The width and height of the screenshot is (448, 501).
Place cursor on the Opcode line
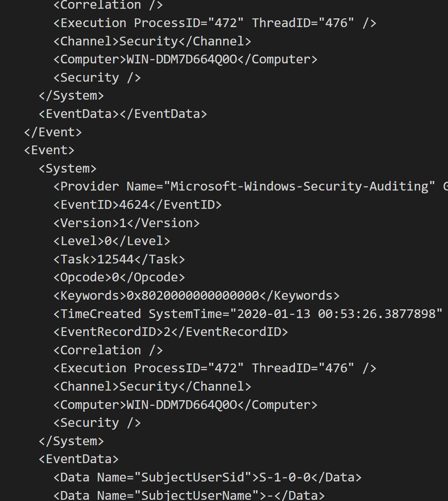119,277
